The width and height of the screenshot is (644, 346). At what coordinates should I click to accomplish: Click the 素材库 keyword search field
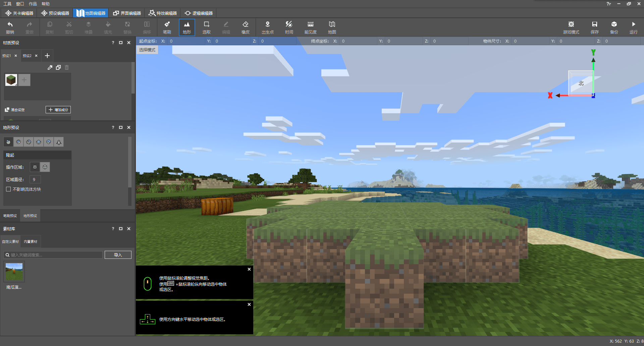[x=53, y=255]
